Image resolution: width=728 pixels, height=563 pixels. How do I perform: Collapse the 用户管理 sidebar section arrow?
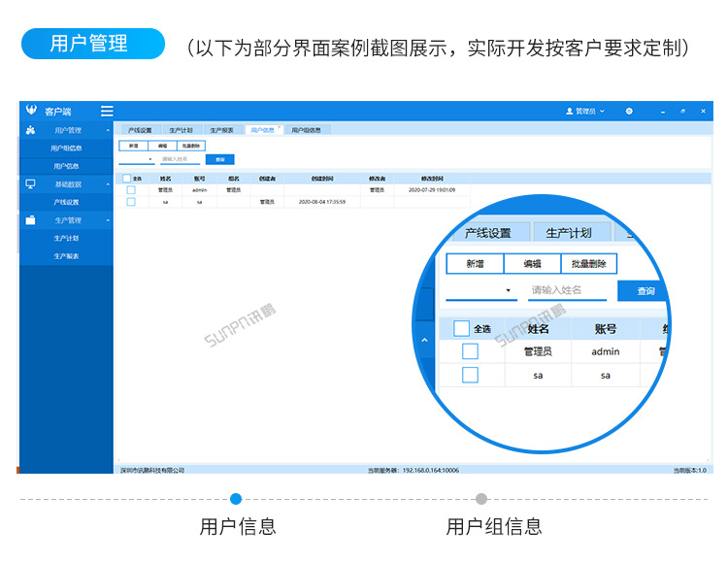pyautogui.click(x=108, y=131)
